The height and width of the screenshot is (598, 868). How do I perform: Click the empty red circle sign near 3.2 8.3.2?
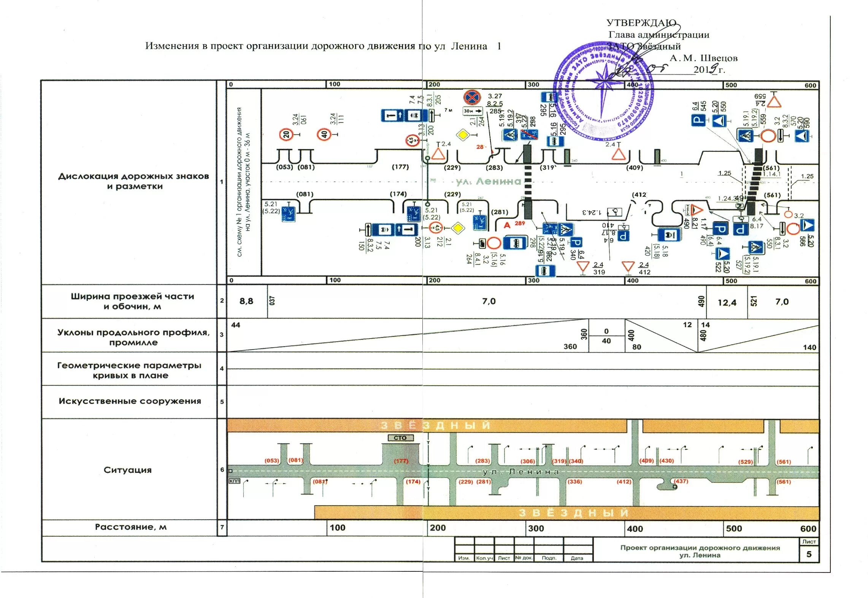pyautogui.click(x=768, y=136)
